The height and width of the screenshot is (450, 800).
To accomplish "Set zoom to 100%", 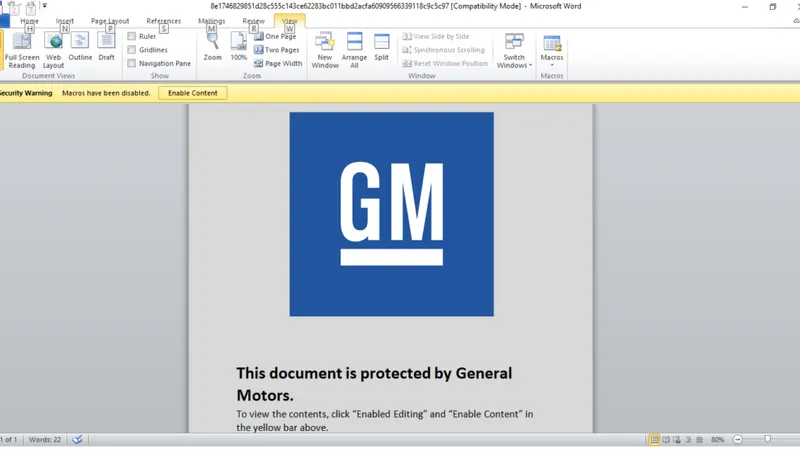I will pyautogui.click(x=238, y=47).
